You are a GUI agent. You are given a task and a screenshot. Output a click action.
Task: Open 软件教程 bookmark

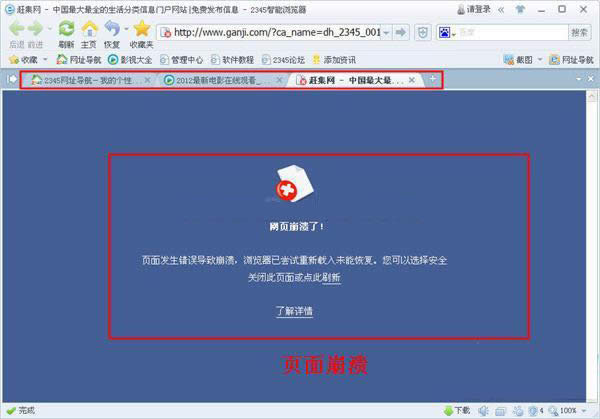[232, 60]
